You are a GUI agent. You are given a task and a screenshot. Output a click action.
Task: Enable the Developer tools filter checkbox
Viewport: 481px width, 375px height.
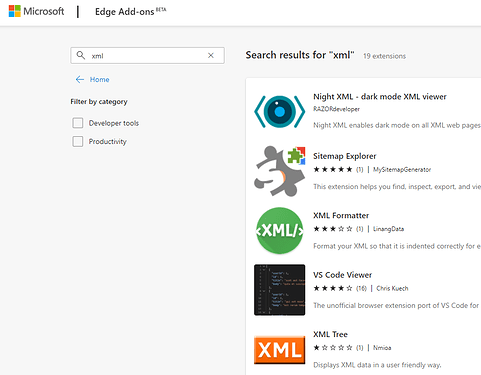coord(78,123)
